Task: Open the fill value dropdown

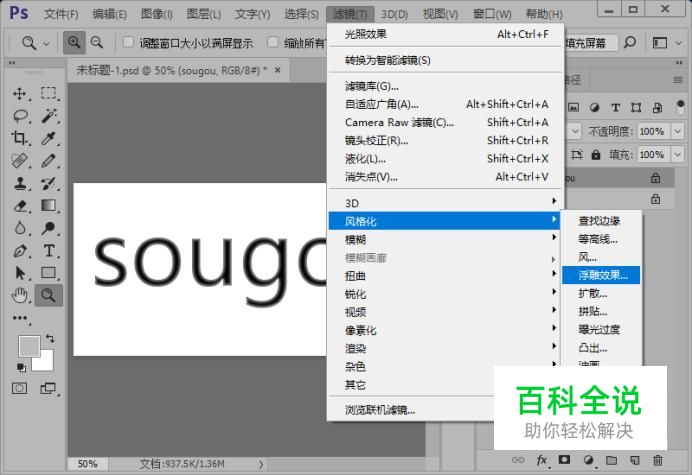Action: [677, 155]
